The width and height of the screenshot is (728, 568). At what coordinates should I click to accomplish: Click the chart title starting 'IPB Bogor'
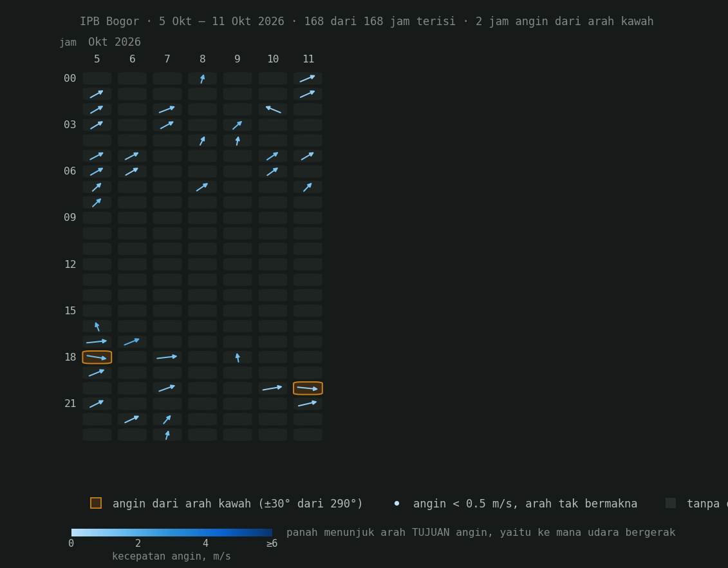[x=367, y=21]
